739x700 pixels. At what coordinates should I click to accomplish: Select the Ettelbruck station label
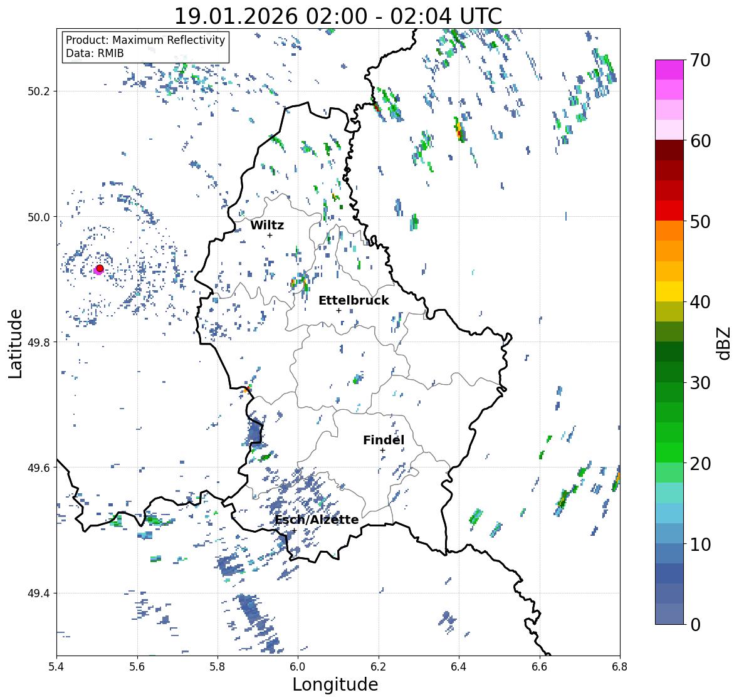[354, 301]
